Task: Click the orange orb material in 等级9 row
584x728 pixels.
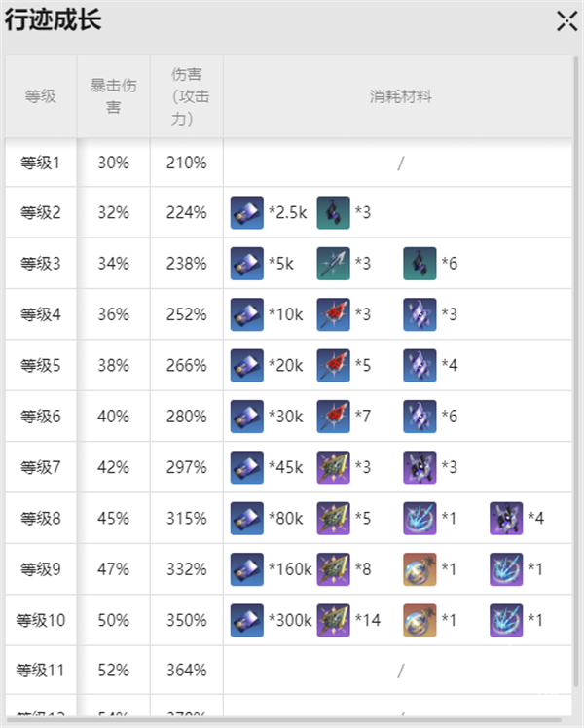Action: pyautogui.click(x=420, y=569)
